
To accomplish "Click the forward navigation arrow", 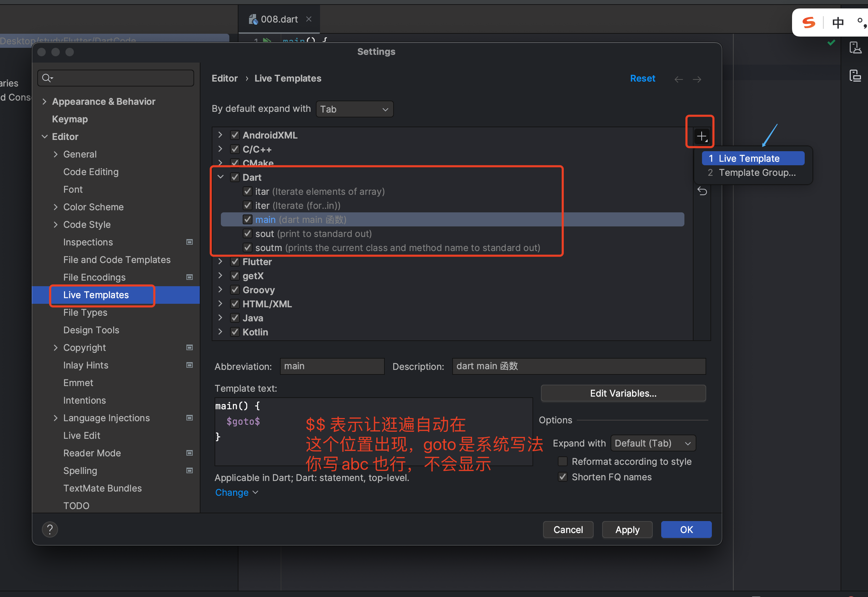I will 697,79.
